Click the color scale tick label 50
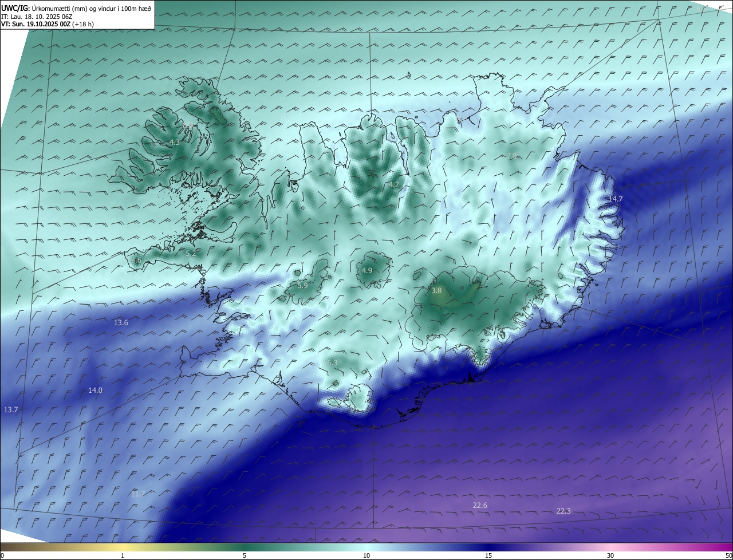 tap(728, 555)
